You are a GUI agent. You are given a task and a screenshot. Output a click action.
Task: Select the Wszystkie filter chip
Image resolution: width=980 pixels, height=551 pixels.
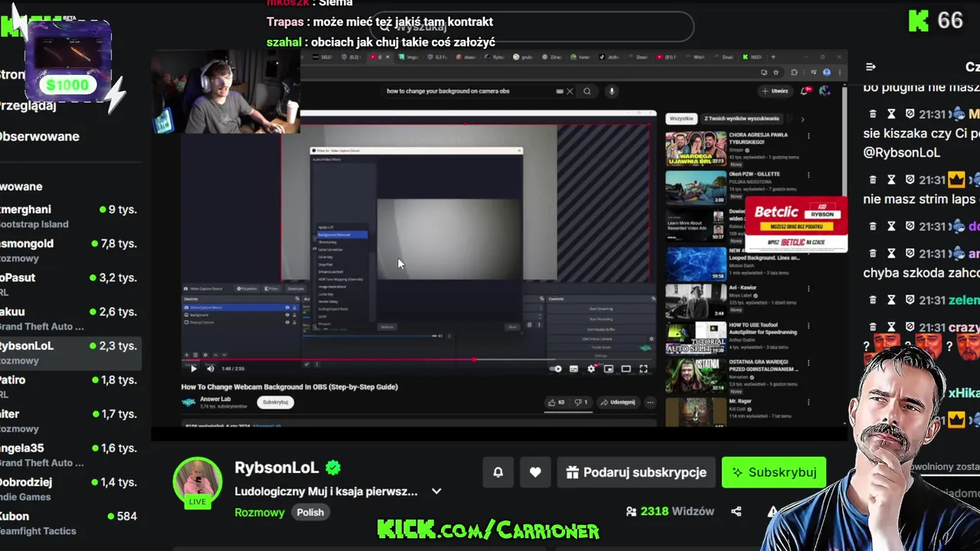(x=681, y=119)
